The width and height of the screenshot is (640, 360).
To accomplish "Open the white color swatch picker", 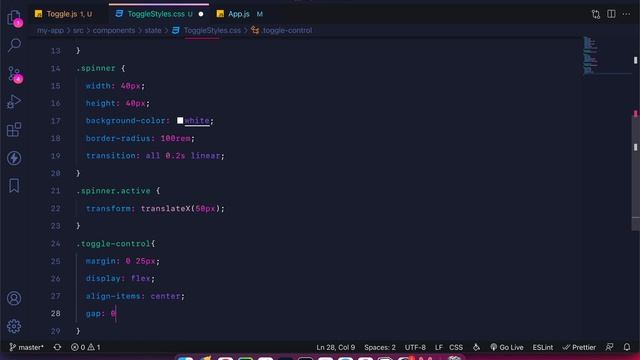I will pos(180,120).
